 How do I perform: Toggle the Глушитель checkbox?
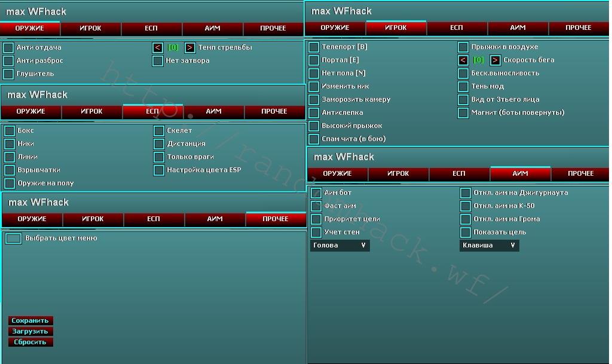[x=8, y=74]
